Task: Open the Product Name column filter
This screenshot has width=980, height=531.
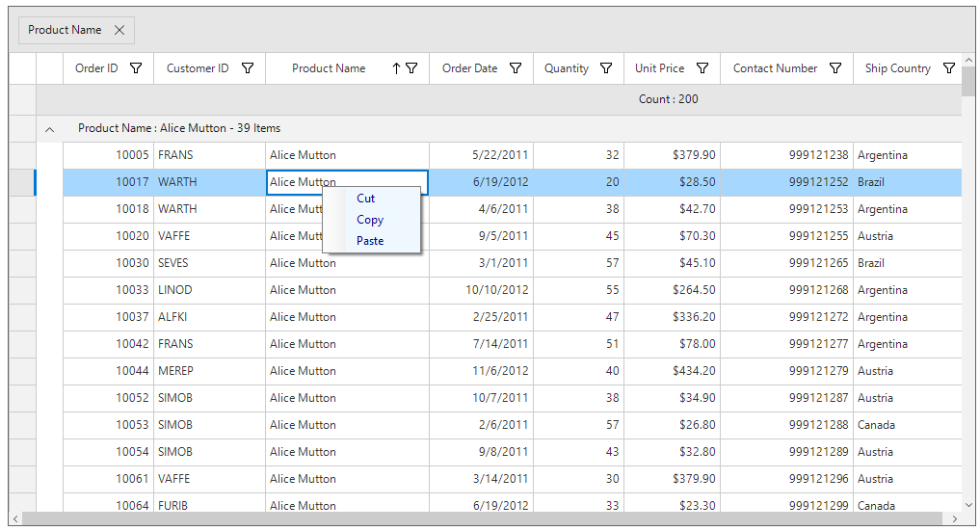Action: coord(411,68)
